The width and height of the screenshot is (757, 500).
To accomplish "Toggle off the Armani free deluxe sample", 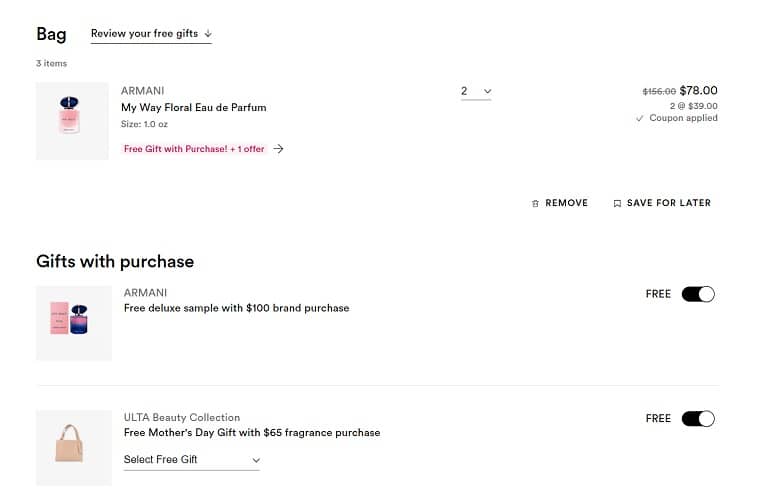I will click(698, 294).
